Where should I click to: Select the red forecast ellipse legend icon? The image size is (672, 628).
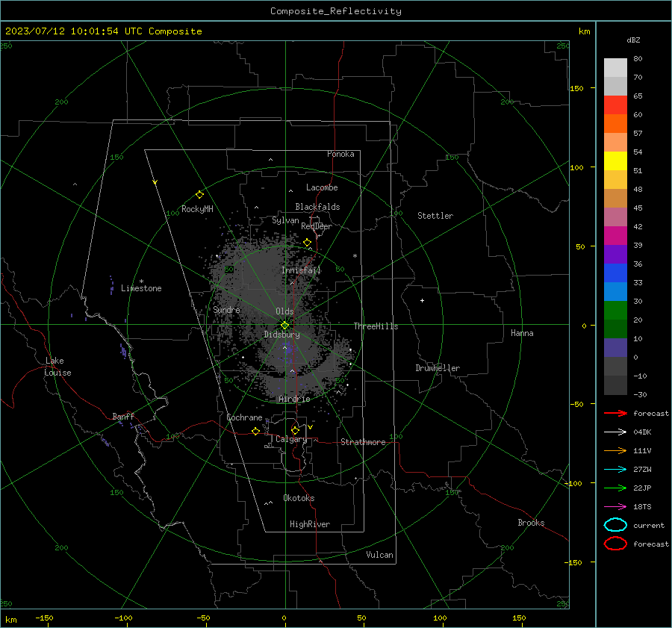(615, 544)
